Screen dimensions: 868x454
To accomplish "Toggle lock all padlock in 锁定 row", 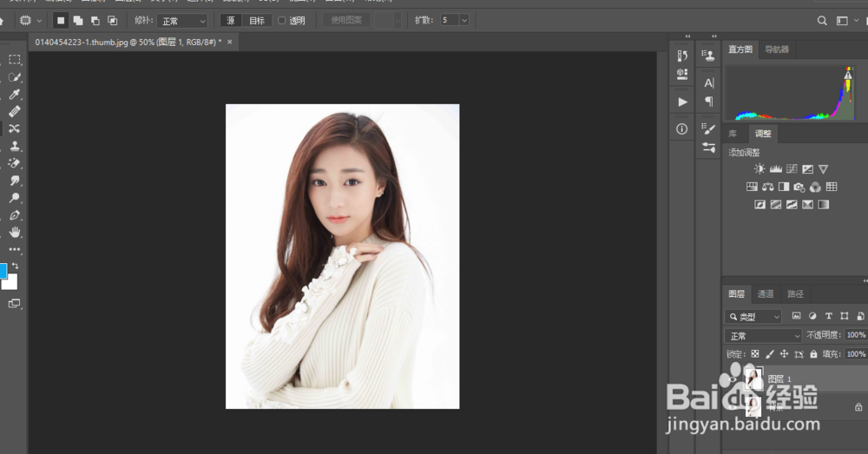I will tap(813, 354).
